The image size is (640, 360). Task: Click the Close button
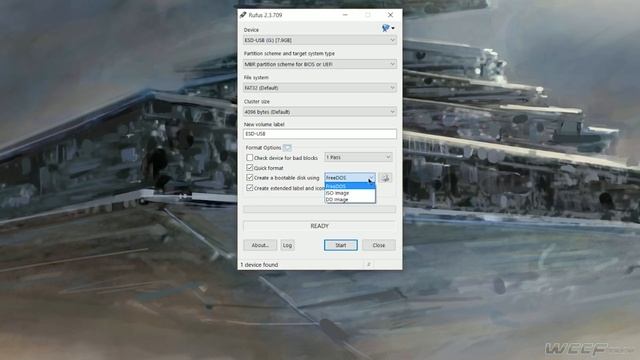click(379, 245)
